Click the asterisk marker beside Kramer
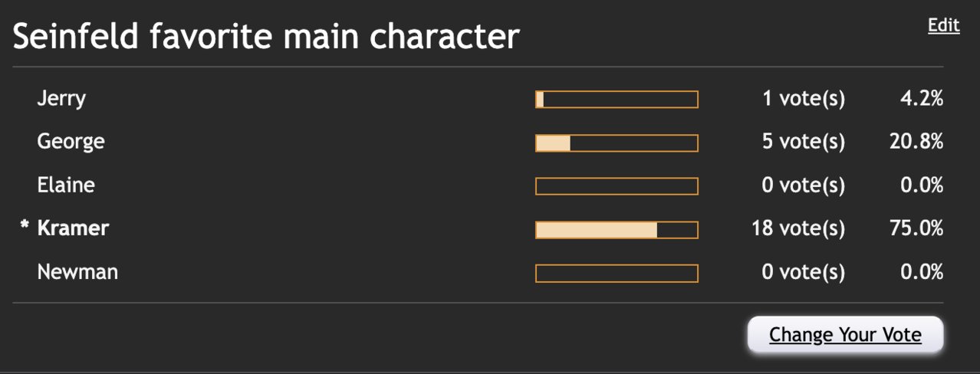The width and height of the screenshot is (980, 374). pos(25,226)
